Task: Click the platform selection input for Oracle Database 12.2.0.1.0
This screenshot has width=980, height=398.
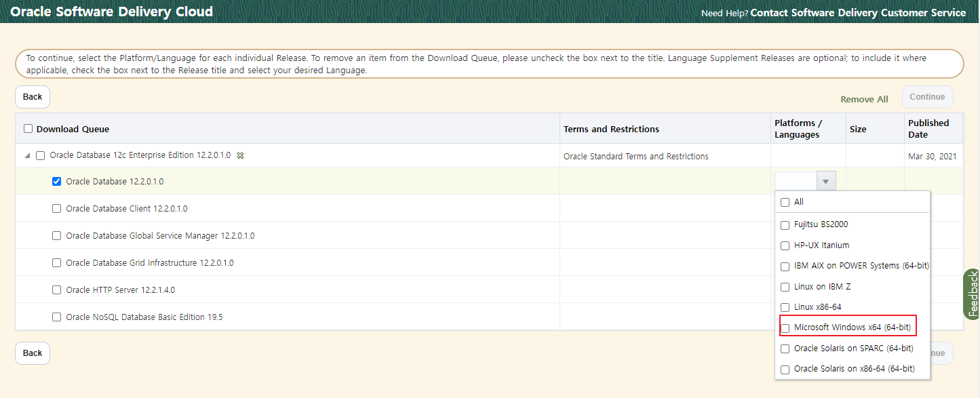Action: [x=796, y=181]
